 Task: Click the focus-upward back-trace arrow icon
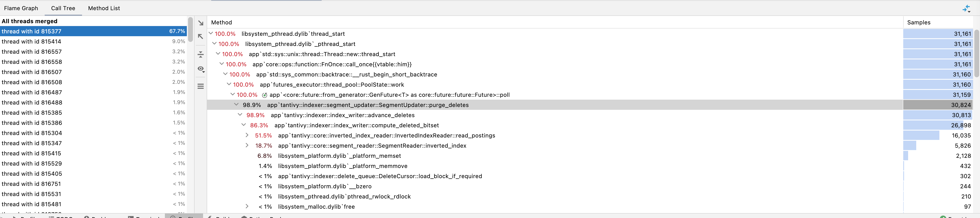click(x=200, y=37)
